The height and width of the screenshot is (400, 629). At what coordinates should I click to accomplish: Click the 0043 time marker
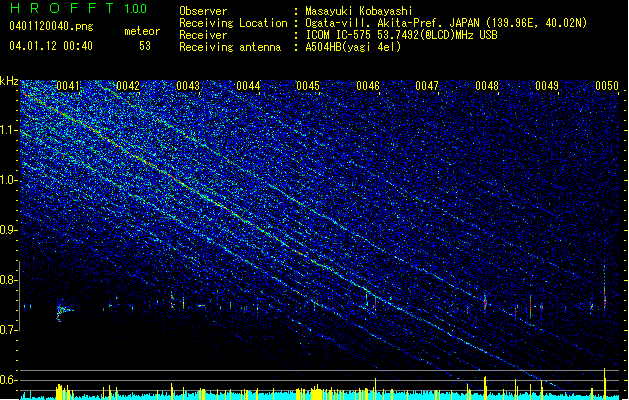[188, 86]
